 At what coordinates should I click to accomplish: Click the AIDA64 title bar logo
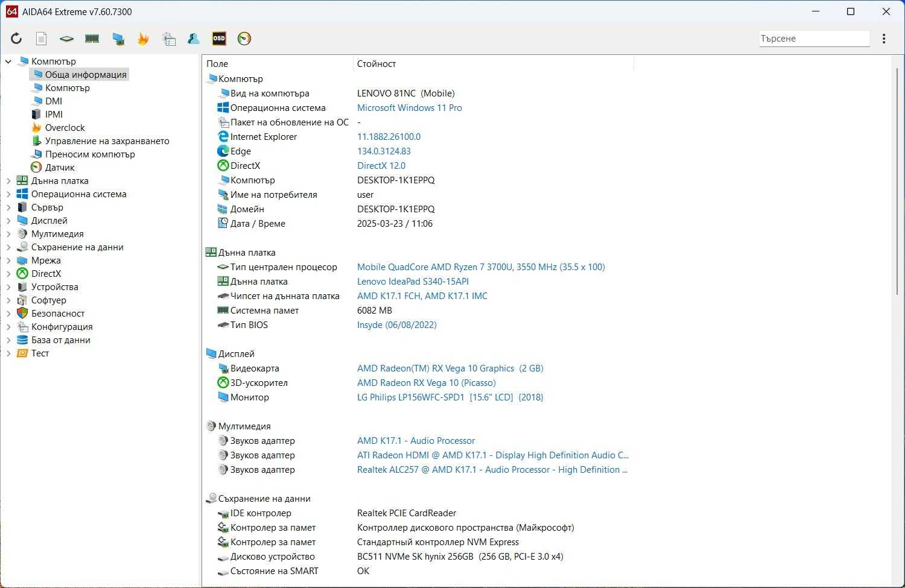point(11,11)
